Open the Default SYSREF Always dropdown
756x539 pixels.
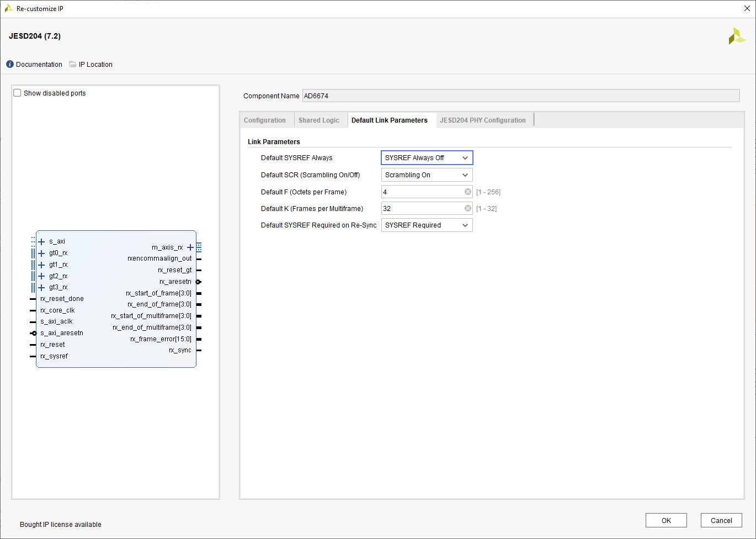[x=427, y=158]
